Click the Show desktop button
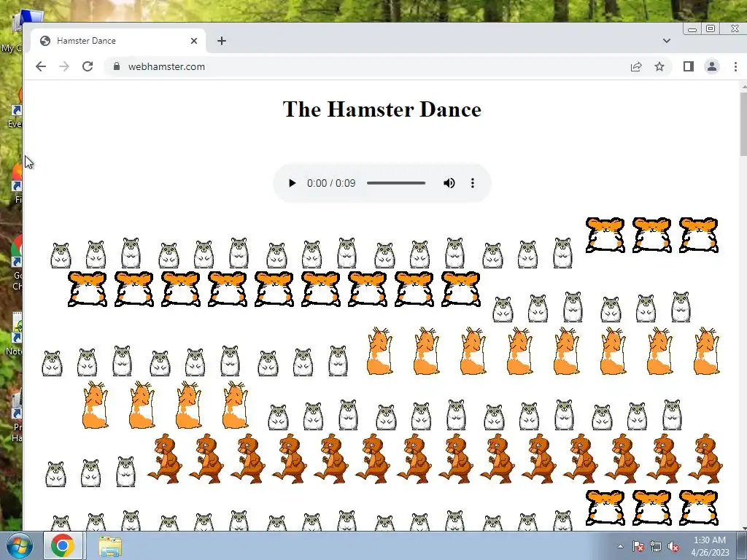This screenshot has width=747, height=560. 742,545
